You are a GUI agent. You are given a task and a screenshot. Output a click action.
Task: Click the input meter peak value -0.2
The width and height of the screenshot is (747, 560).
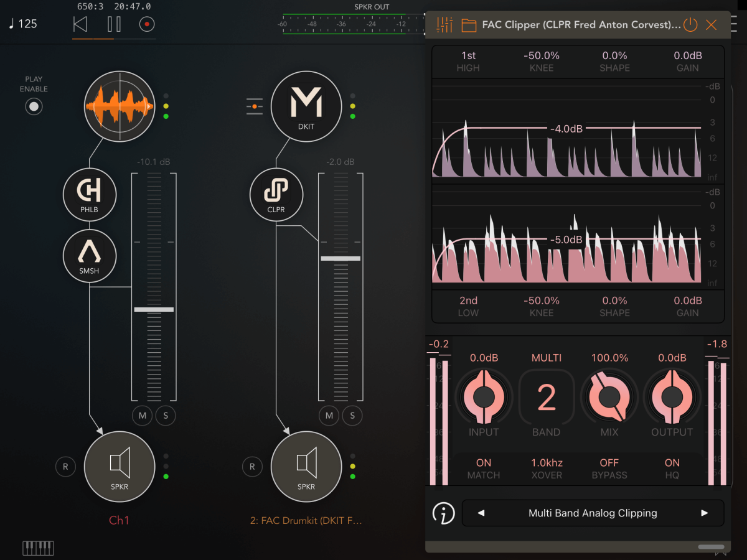(x=438, y=344)
